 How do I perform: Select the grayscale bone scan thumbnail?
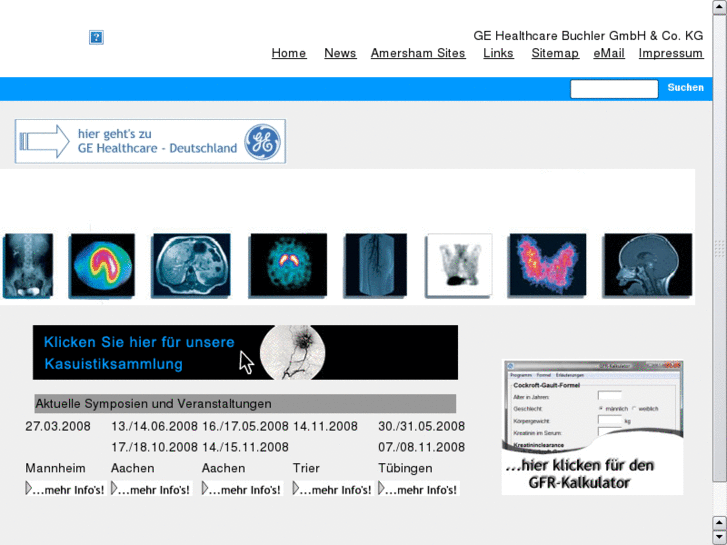coord(459,265)
